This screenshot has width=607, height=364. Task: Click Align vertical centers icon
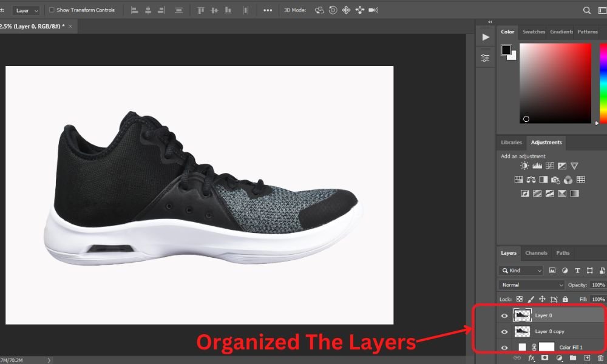pos(214,10)
